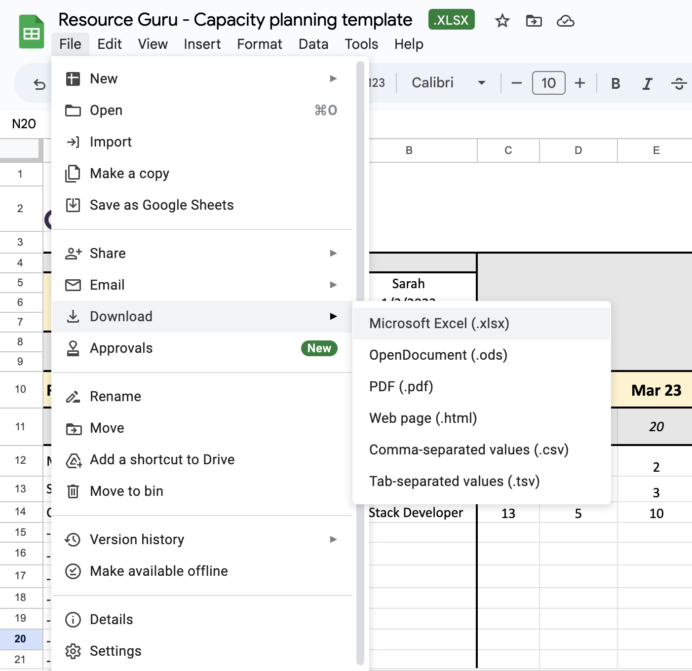This screenshot has height=671, width=692.
Task: Click the cell containing Sarah
Action: (x=422, y=283)
